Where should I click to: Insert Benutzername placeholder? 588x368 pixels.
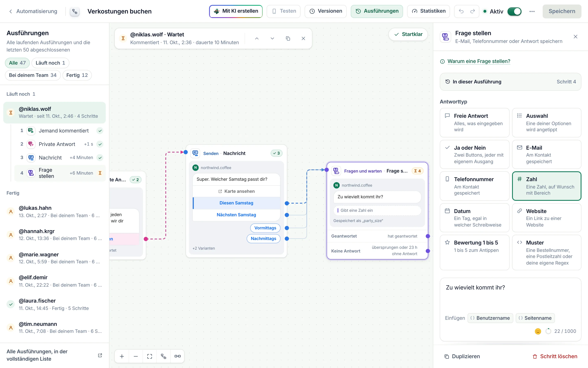[490, 318]
